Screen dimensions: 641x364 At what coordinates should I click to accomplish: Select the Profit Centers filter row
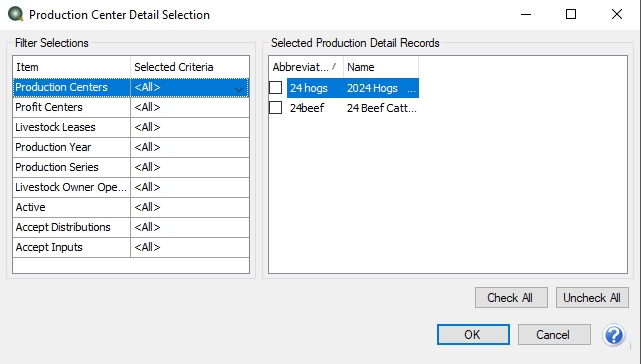click(131, 107)
